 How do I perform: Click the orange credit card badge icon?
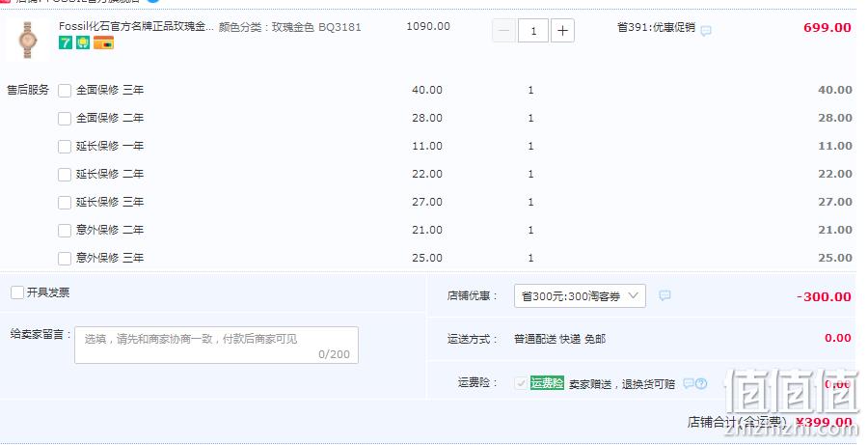(103, 42)
